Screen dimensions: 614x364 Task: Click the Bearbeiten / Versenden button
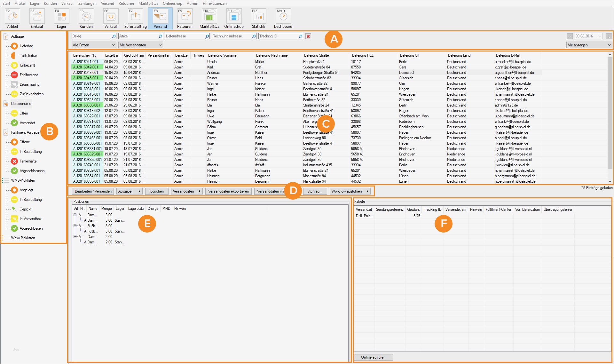pyautogui.click(x=93, y=191)
